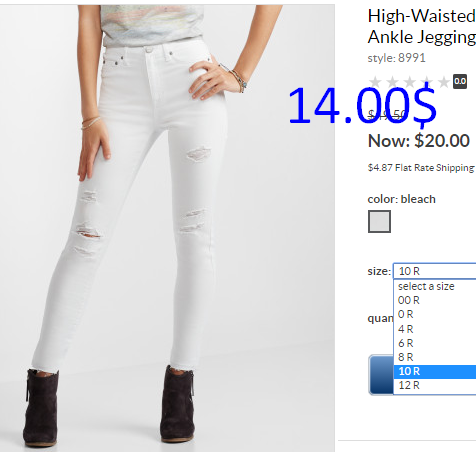This screenshot has height=452, width=476.
Task: Click the second rating star
Action: coord(393,82)
